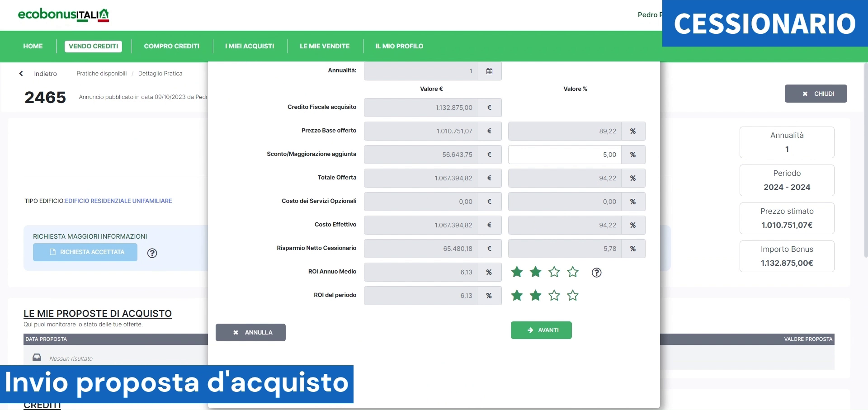Click the ecobonusITALIA logo
The image size is (868, 410).
click(63, 15)
